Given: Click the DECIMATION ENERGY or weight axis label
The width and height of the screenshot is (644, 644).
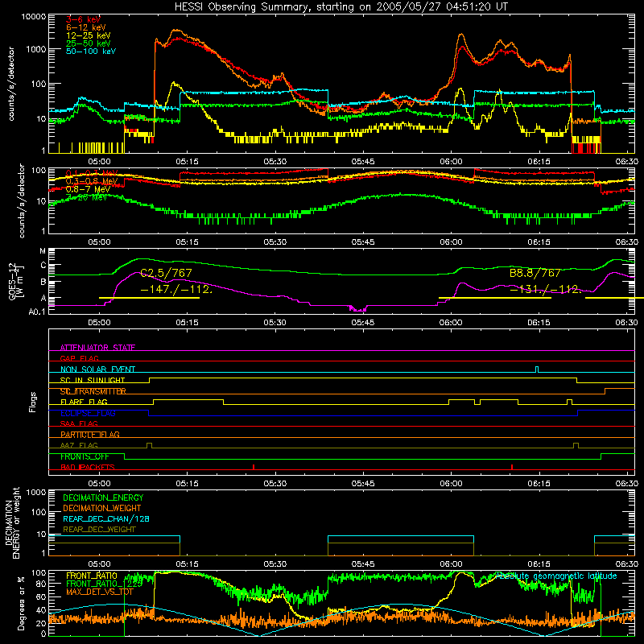Looking at the screenshot, I should tap(12, 523).
